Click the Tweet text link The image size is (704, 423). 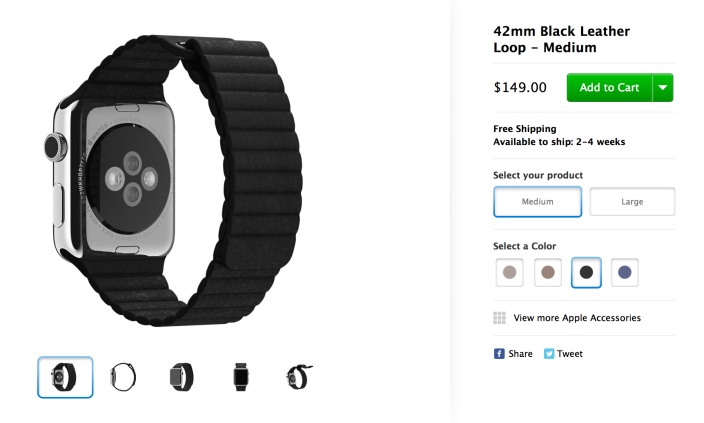(570, 354)
